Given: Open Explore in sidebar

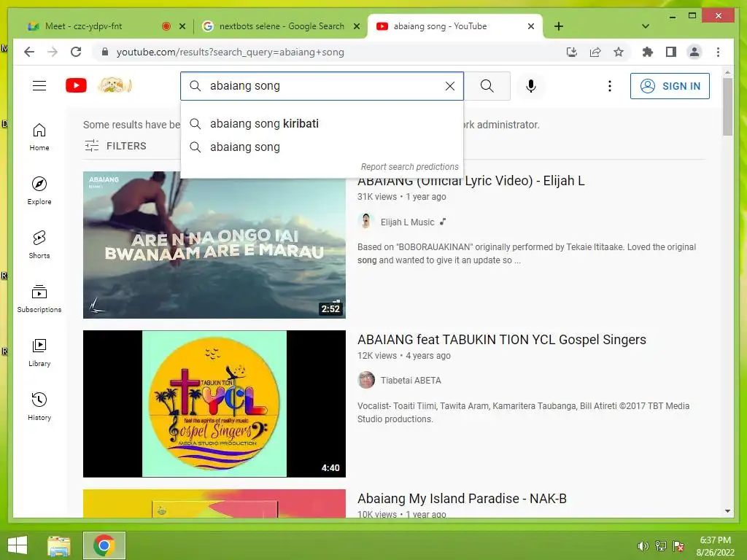Looking at the screenshot, I should tap(39, 191).
